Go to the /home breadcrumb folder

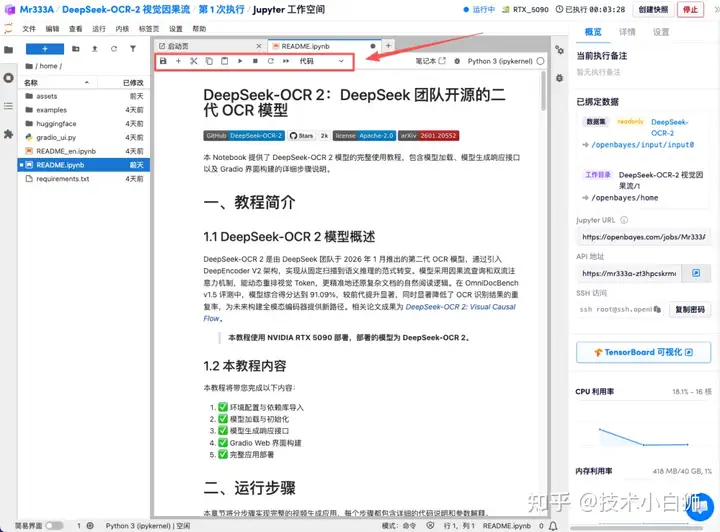(x=48, y=66)
